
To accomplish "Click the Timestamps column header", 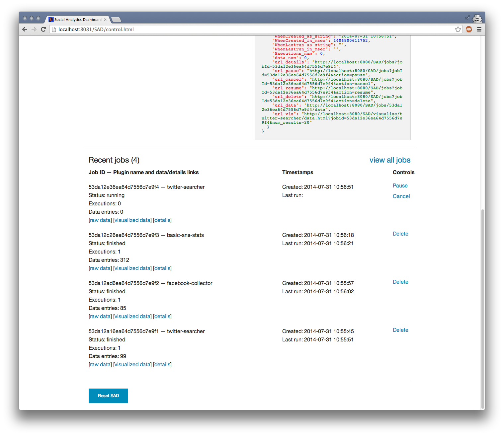I will point(297,172).
